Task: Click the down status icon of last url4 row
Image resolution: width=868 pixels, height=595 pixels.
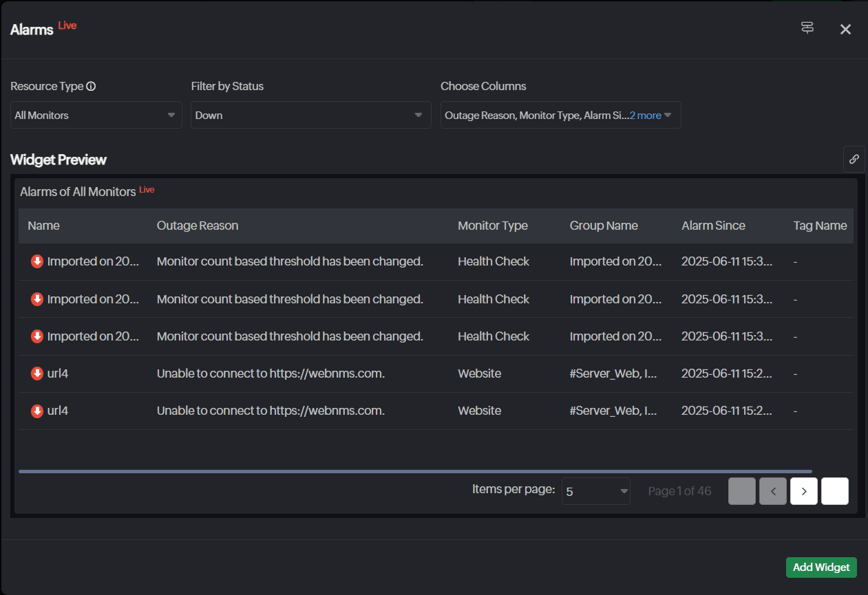Action: tap(37, 411)
